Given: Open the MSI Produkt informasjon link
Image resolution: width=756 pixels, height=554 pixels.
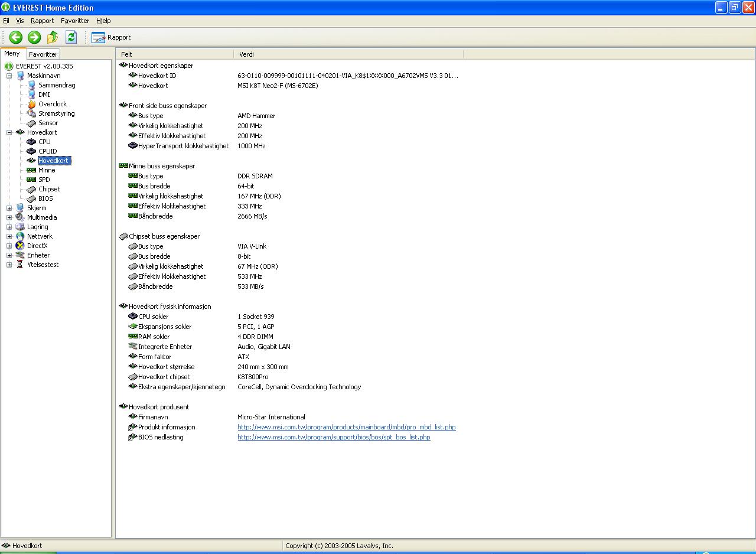Looking at the screenshot, I should tap(347, 427).
